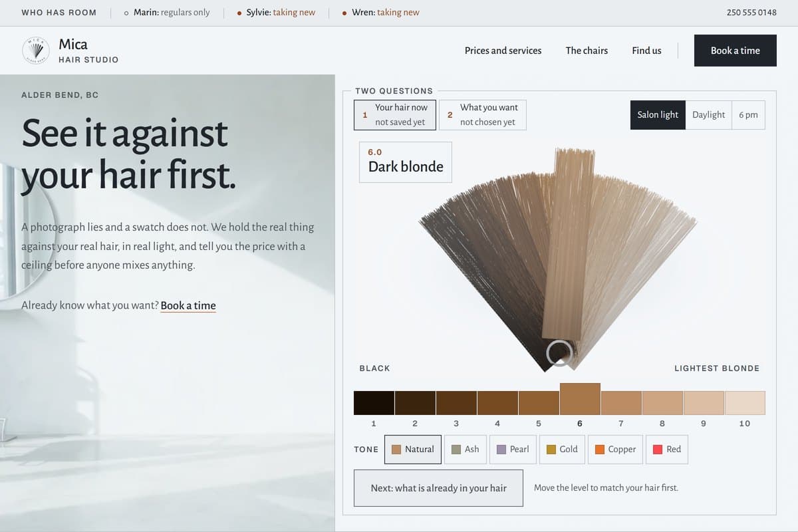Click the Mica Hair Studio wordmark
The image size is (798, 532).
tap(88, 51)
